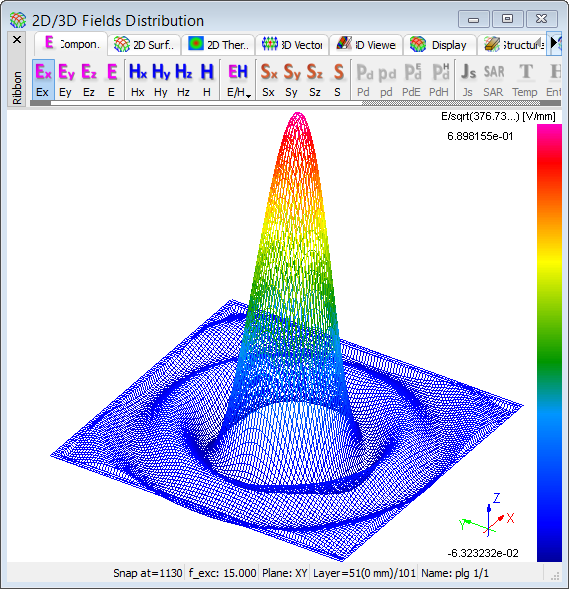The height and width of the screenshot is (589, 569).
Task: Open the E/H dropdown menu
Action: pos(238,80)
